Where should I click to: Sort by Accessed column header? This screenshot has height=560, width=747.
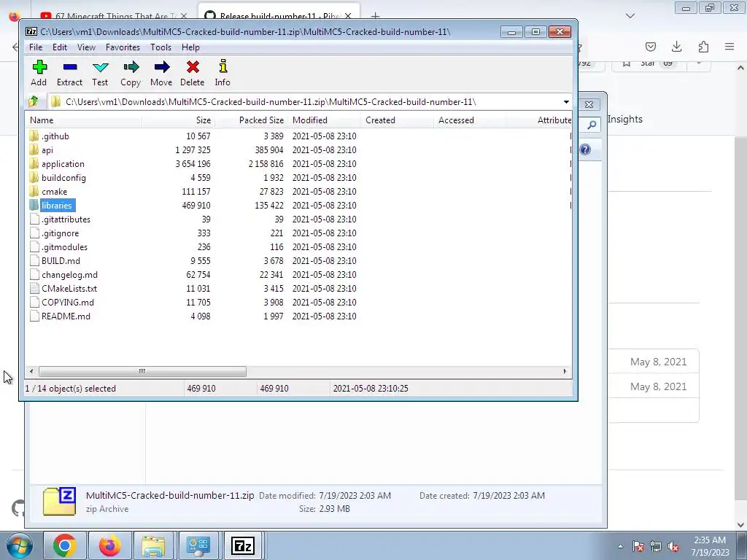pos(470,120)
